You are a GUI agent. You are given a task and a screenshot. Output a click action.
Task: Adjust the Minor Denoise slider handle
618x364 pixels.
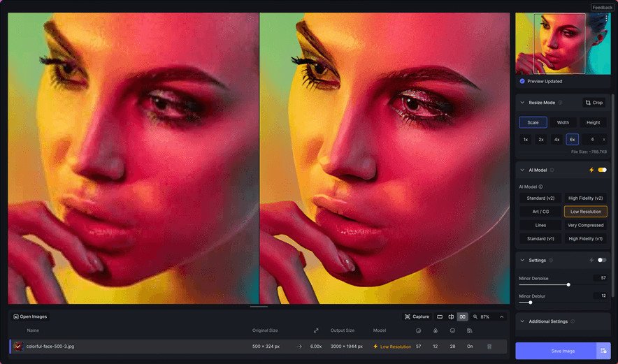tap(568, 284)
